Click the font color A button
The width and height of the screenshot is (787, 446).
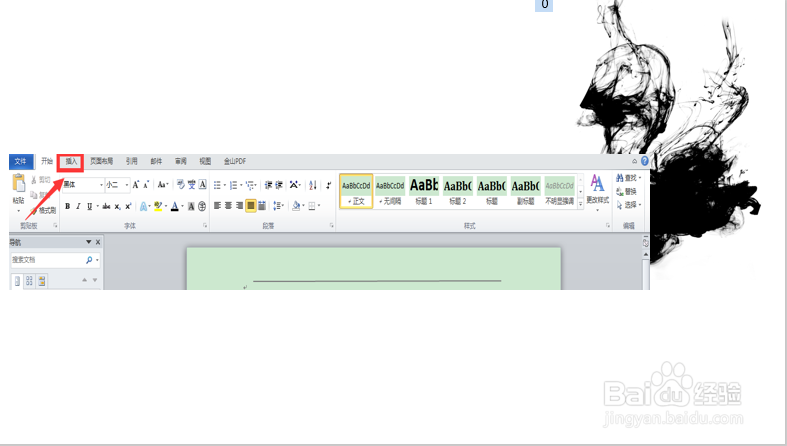(x=175, y=206)
